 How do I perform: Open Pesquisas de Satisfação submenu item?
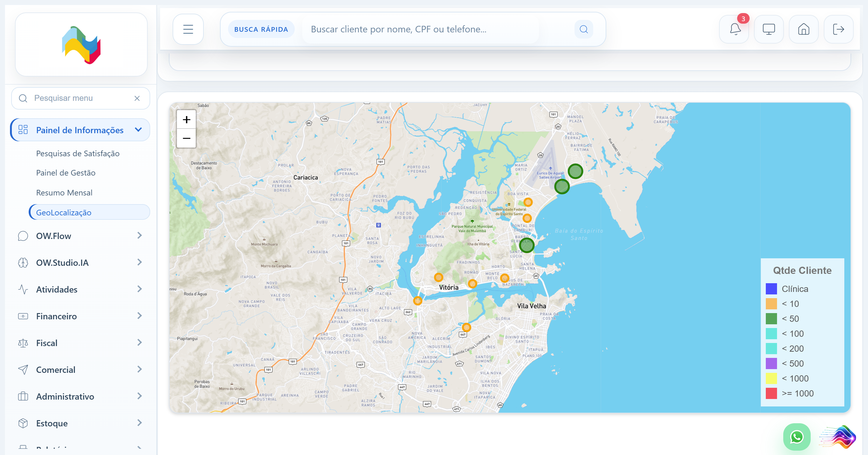pyautogui.click(x=78, y=153)
